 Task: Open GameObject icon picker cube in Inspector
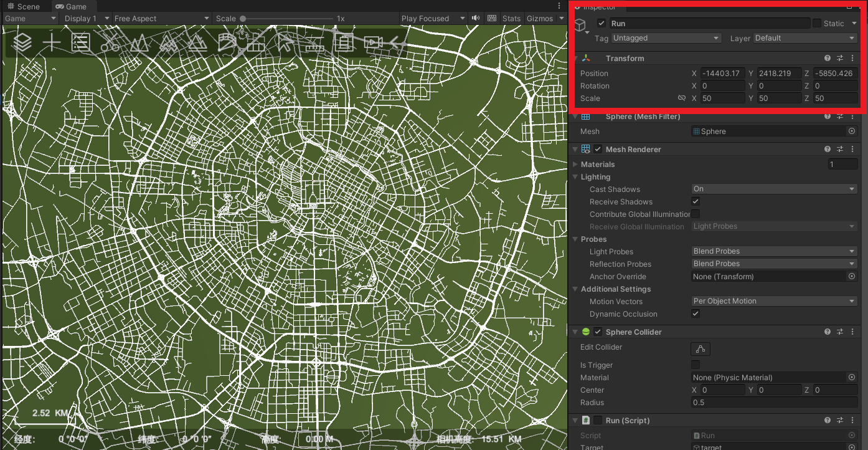pyautogui.click(x=580, y=26)
